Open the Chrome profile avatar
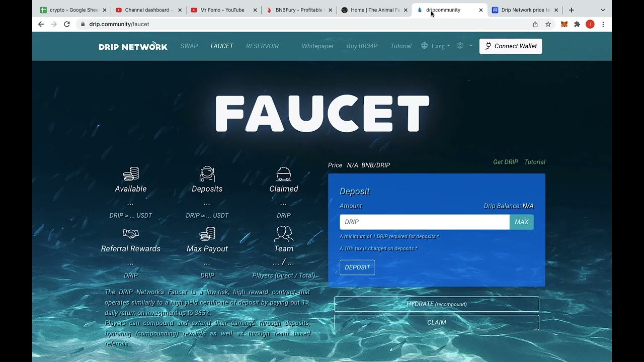Image resolution: width=644 pixels, height=362 pixels. click(590, 24)
